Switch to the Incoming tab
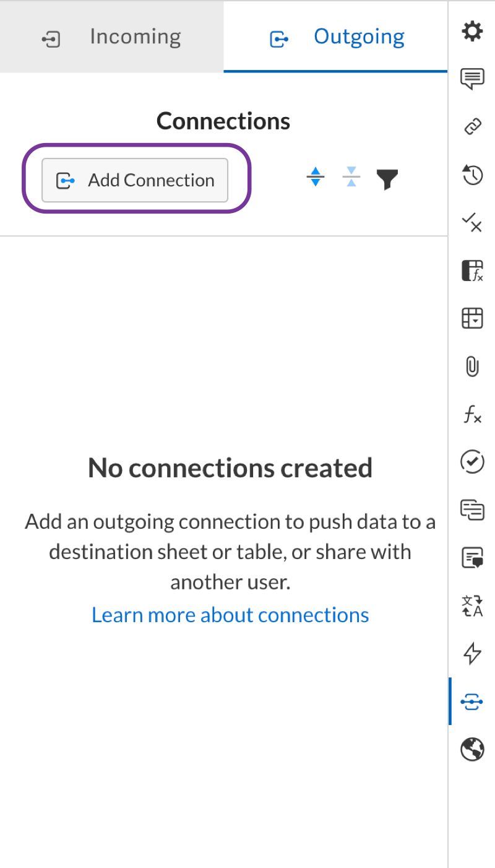This screenshot has width=495, height=868. point(112,37)
